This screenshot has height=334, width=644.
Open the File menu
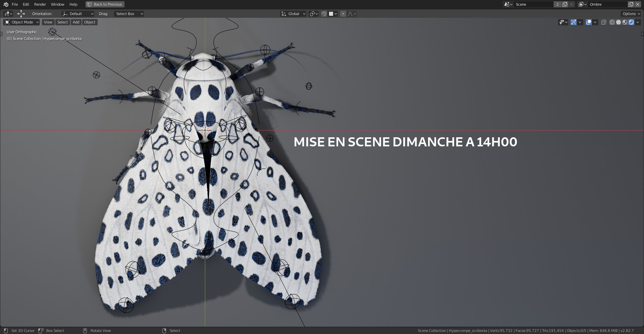(15, 4)
